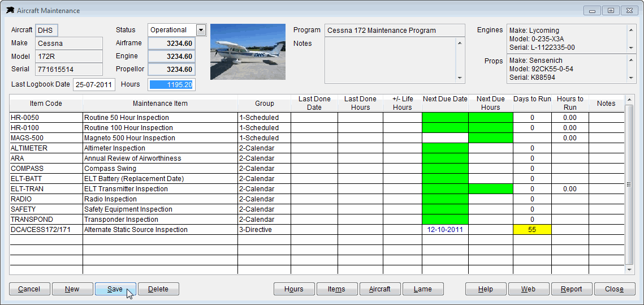Screen dimensions: 644x305
Task: Click the Notes box scroll up arrow
Action: coord(460,43)
